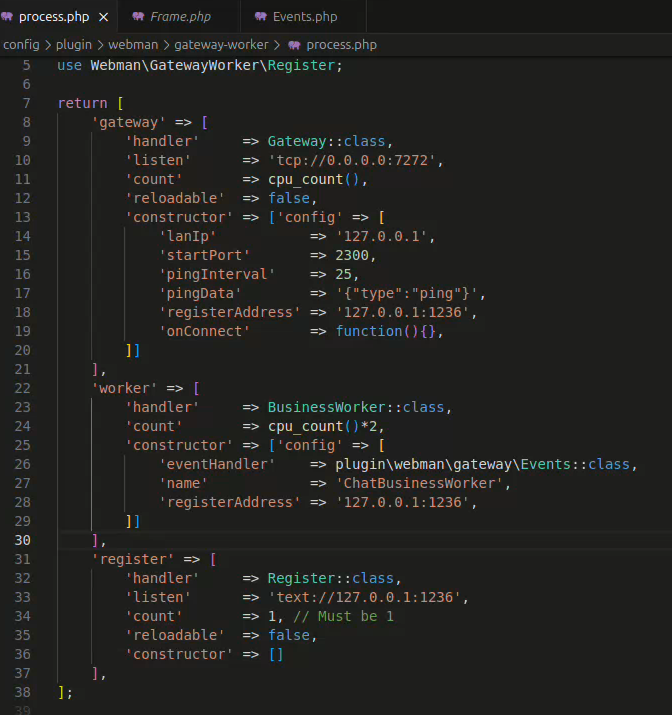Click PHP elephant icon on process.php tab
672x715 pixels.
pyautogui.click(x=7, y=17)
